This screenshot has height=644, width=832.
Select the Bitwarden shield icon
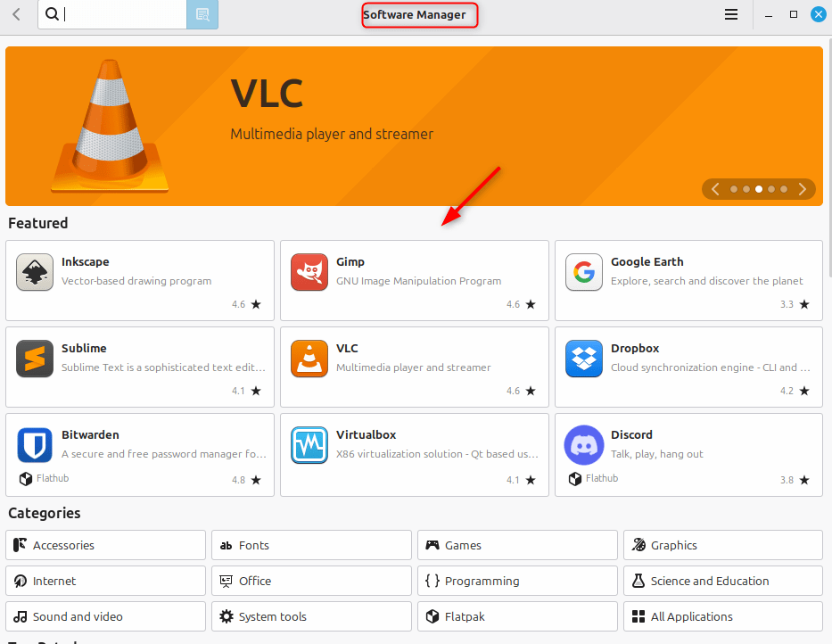pos(35,444)
